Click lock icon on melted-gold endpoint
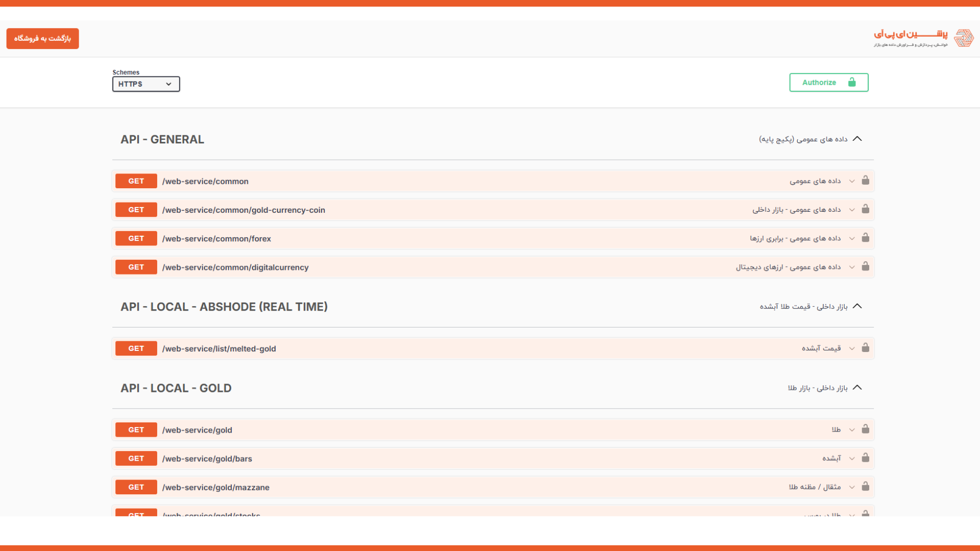 (x=865, y=348)
